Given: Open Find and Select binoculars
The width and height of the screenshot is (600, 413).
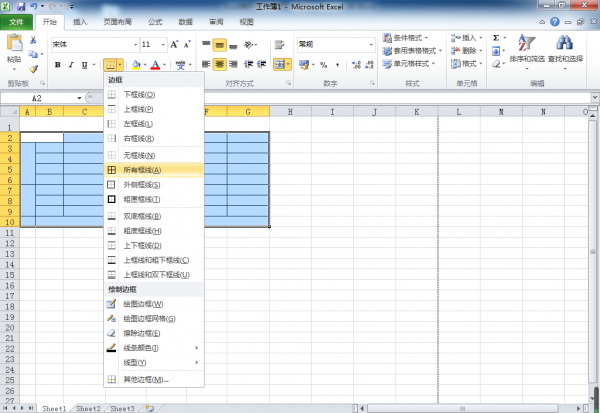Looking at the screenshot, I should 565,51.
